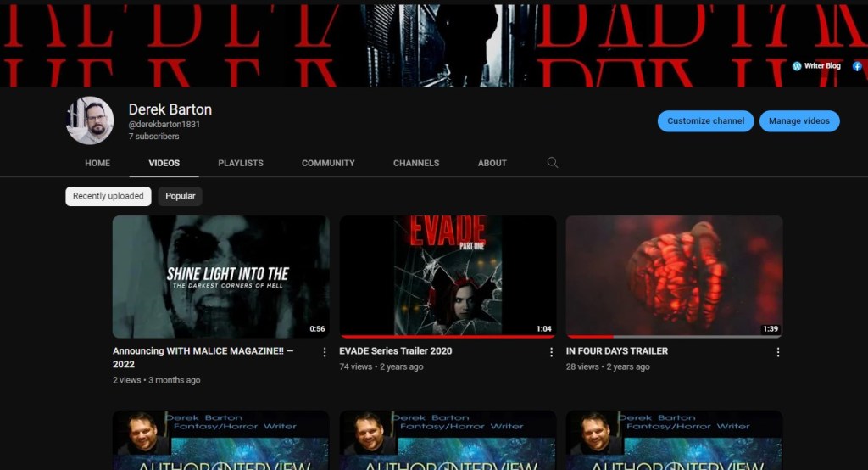Go to the COMMUNITY tab
Image resolution: width=868 pixels, height=470 pixels.
[328, 163]
